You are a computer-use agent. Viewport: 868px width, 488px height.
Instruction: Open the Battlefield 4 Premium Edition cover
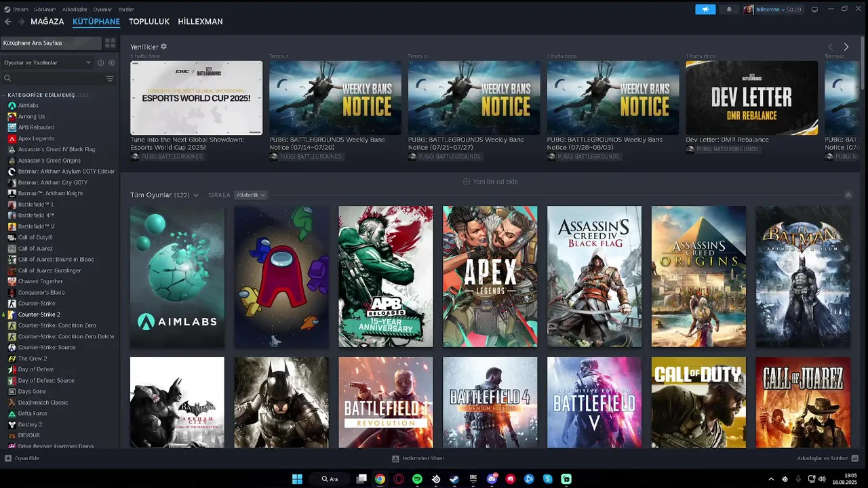click(490, 403)
